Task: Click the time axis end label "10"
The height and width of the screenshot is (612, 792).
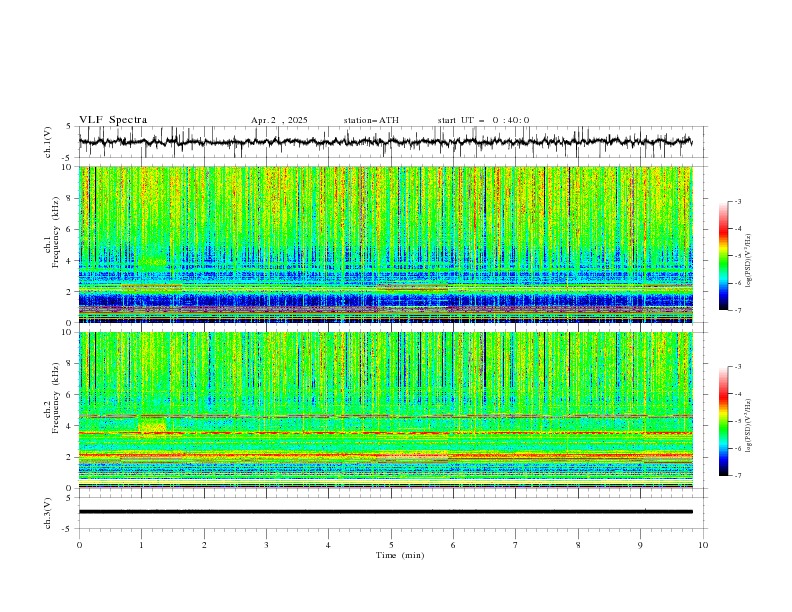Action: (703, 545)
